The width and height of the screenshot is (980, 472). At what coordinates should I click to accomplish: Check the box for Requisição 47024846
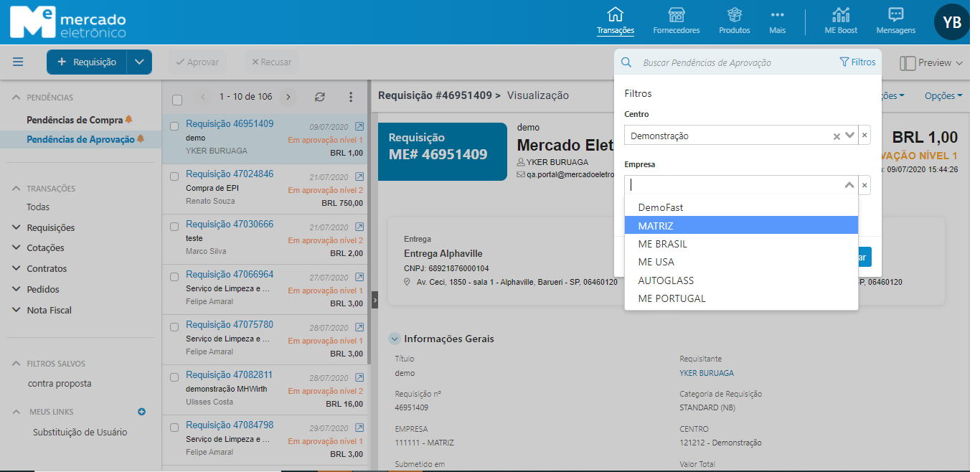pos(174,176)
